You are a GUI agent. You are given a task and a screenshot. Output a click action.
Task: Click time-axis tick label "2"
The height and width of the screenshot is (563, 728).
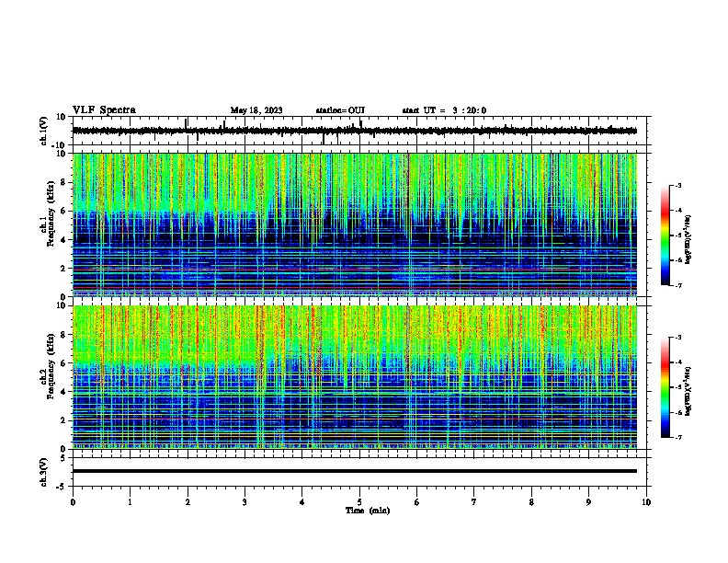click(x=188, y=502)
